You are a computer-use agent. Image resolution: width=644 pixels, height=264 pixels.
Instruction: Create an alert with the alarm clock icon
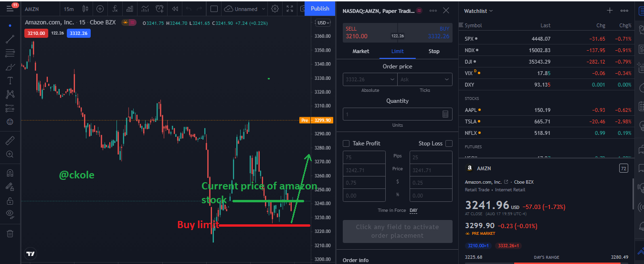[160, 9]
